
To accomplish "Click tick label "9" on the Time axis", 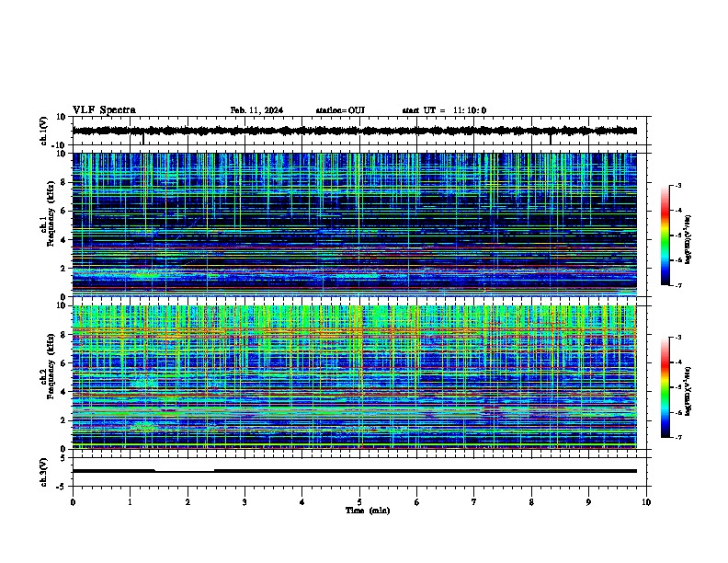I will (588, 502).
